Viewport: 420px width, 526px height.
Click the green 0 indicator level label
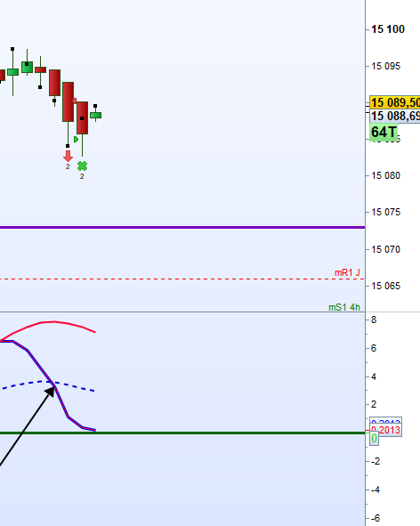point(374,438)
